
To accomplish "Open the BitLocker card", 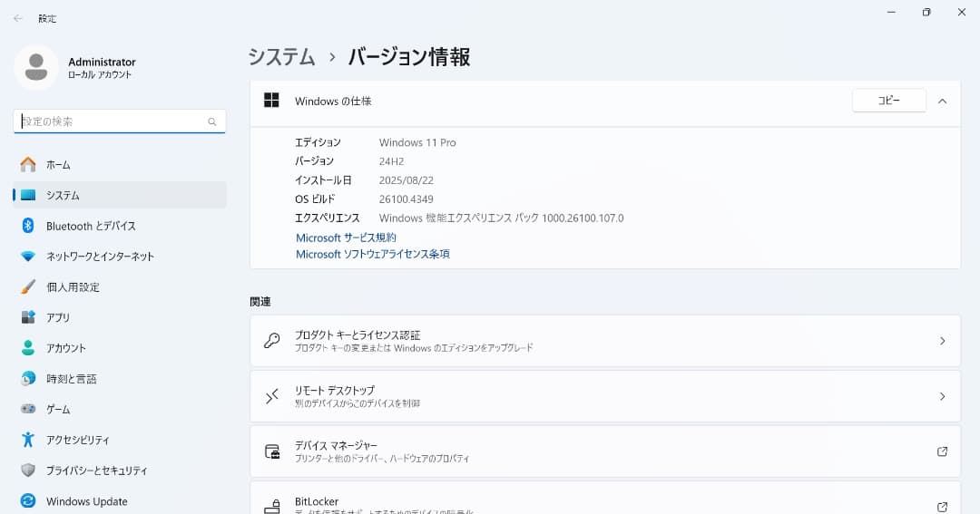I will click(605, 498).
